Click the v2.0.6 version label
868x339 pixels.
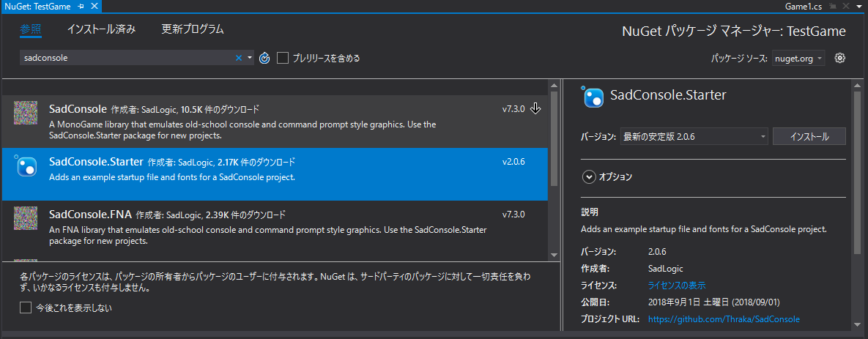[x=513, y=162]
